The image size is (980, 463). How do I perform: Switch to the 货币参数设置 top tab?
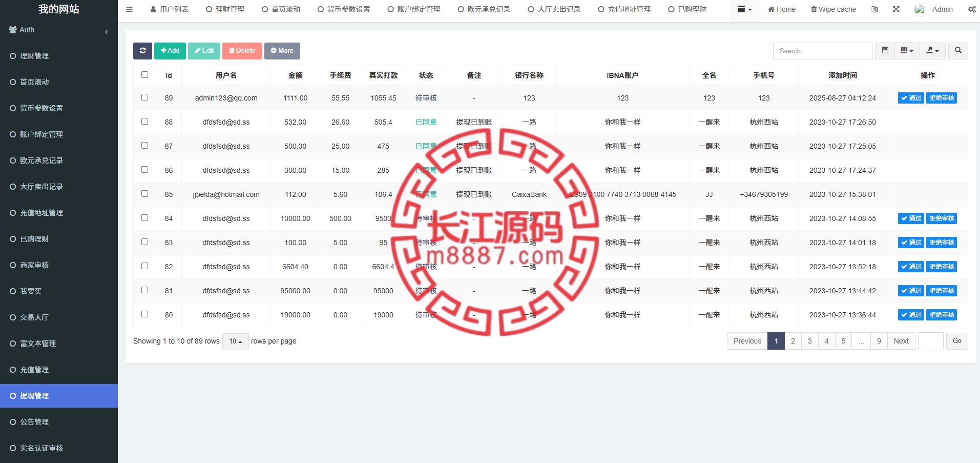[x=344, y=9]
